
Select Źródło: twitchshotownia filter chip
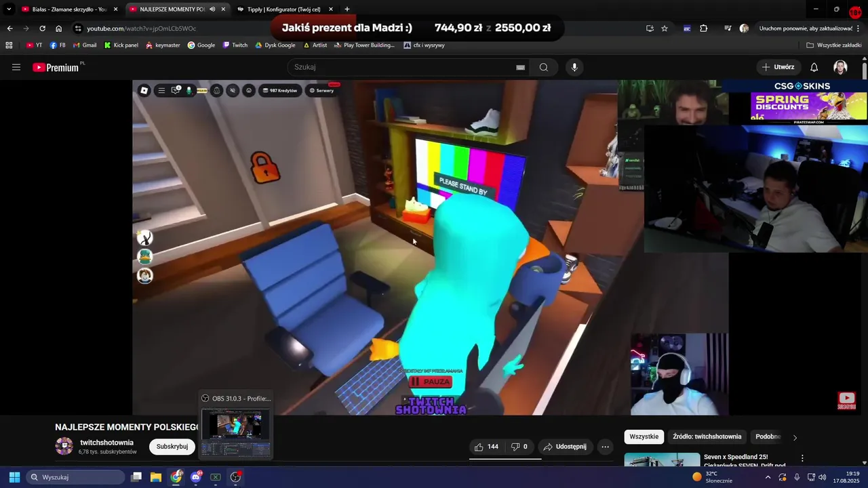pyautogui.click(x=707, y=436)
